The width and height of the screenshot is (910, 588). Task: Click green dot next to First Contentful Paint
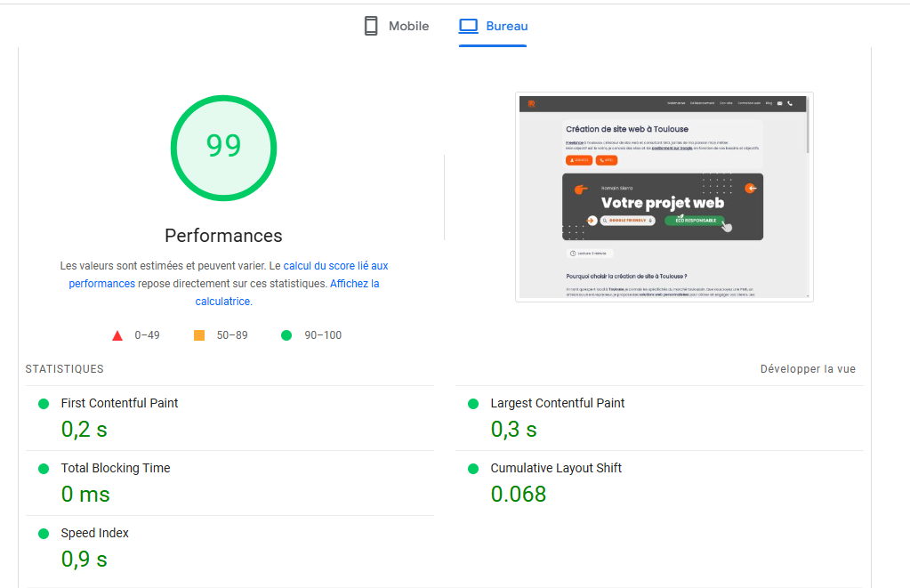43,404
